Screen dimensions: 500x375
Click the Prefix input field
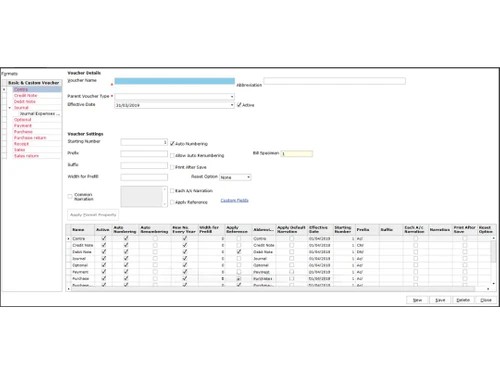(144, 154)
